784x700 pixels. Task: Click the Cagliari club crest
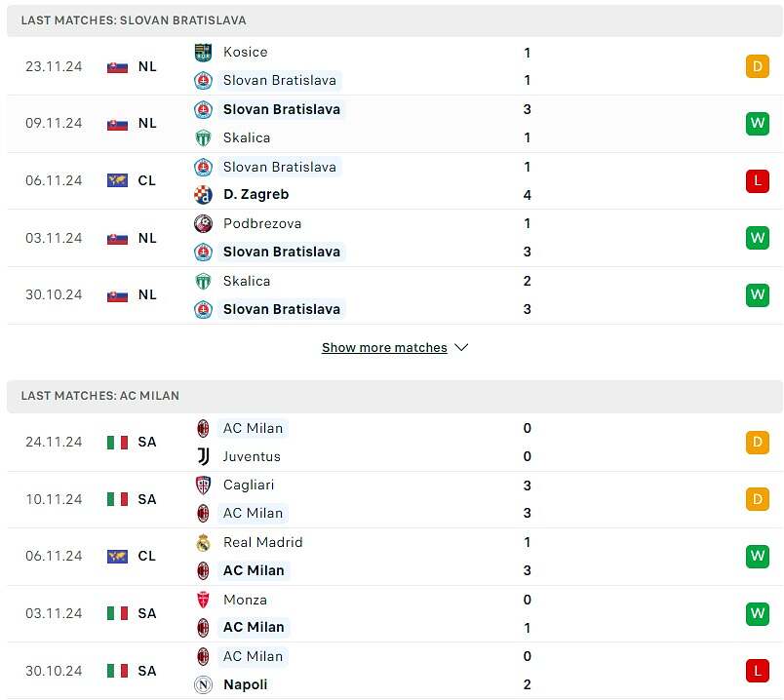coord(203,485)
